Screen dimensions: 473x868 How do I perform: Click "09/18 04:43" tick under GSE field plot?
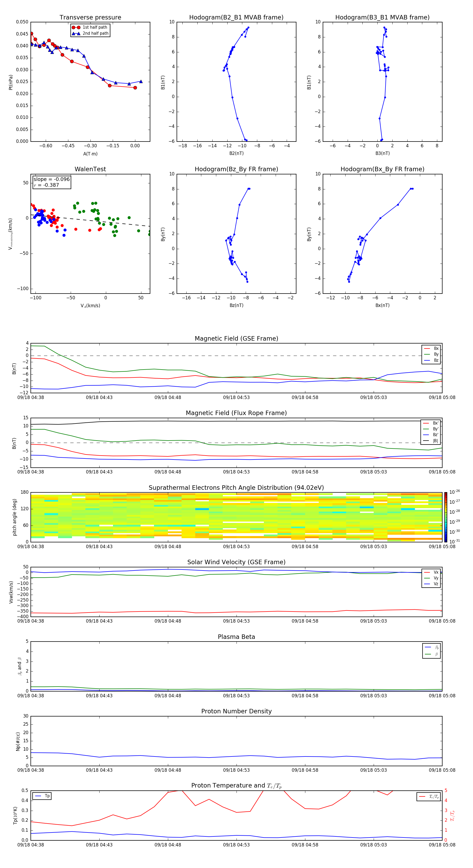click(99, 398)
